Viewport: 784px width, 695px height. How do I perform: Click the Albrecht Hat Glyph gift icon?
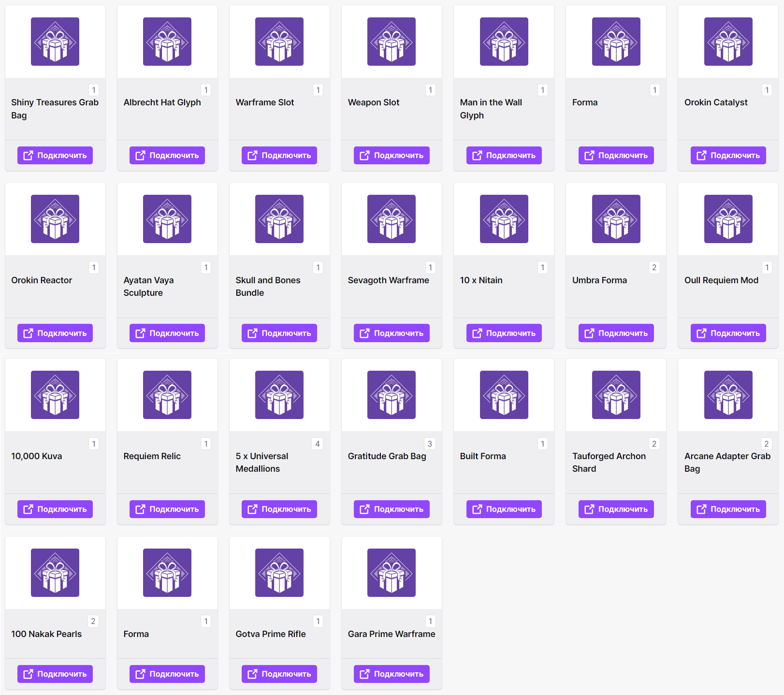point(167,42)
